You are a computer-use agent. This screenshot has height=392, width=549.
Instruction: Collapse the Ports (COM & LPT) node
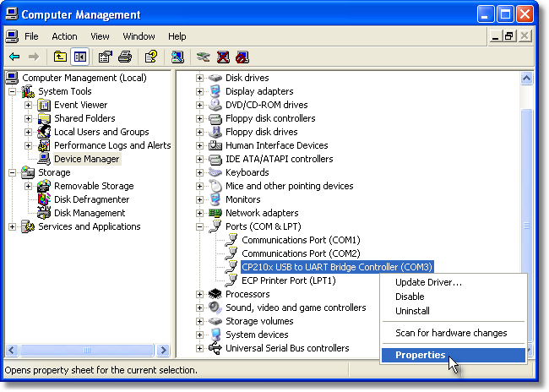pos(199,226)
